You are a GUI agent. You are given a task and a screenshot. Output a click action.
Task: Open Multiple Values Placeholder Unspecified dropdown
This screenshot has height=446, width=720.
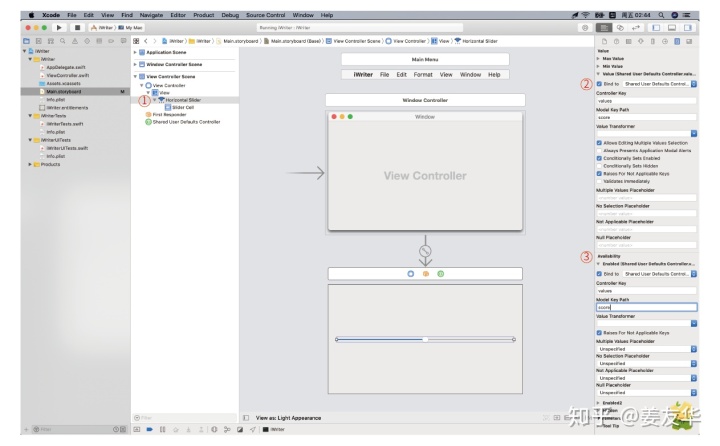(x=647, y=349)
